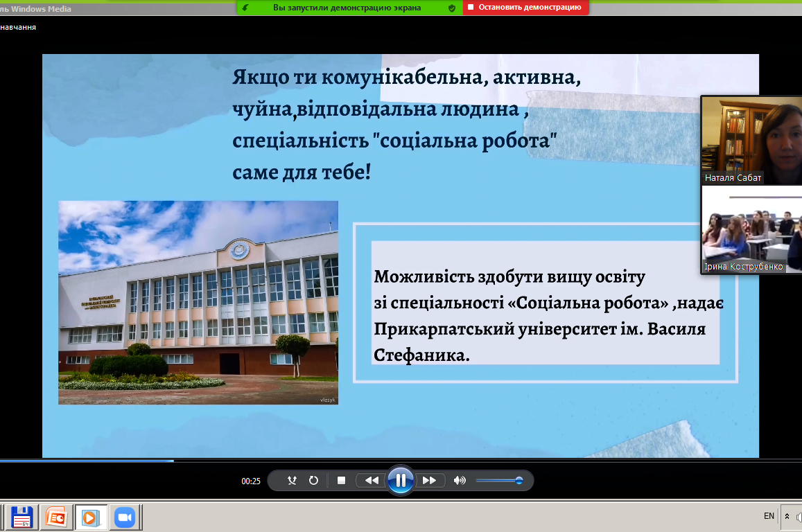Expand hidden system tray icons
The height and width of the screenshot is (532, 802).
point(787,516)
